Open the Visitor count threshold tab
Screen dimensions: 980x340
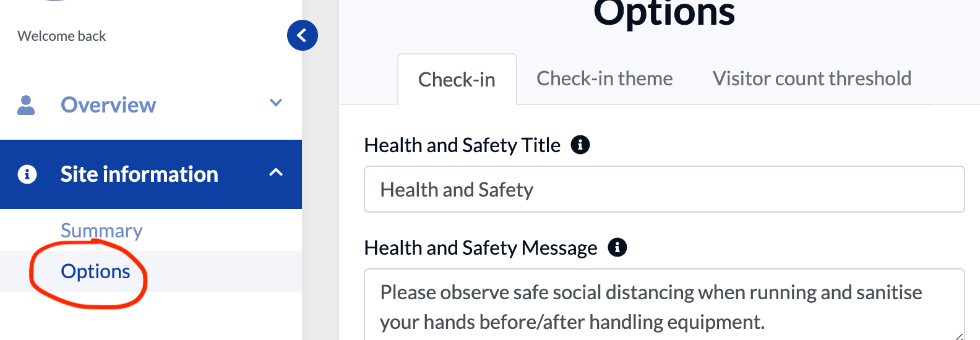click(812, 79)
